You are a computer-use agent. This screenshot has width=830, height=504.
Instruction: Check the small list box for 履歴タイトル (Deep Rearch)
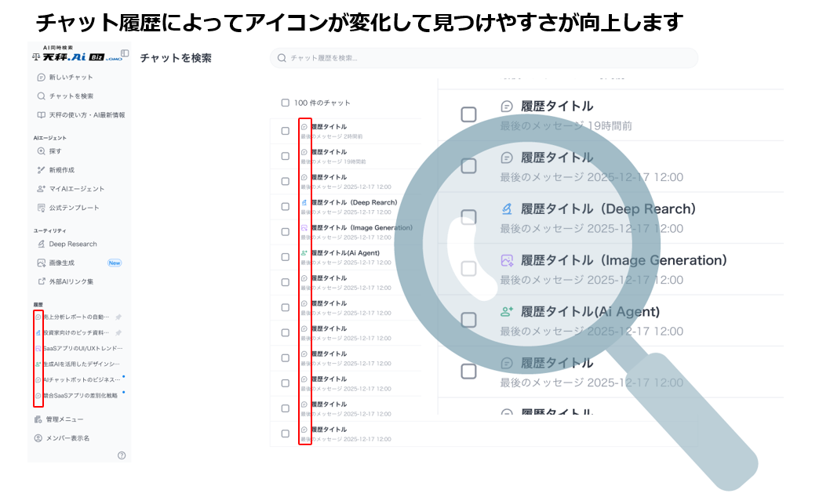click(x=286, y=207)
